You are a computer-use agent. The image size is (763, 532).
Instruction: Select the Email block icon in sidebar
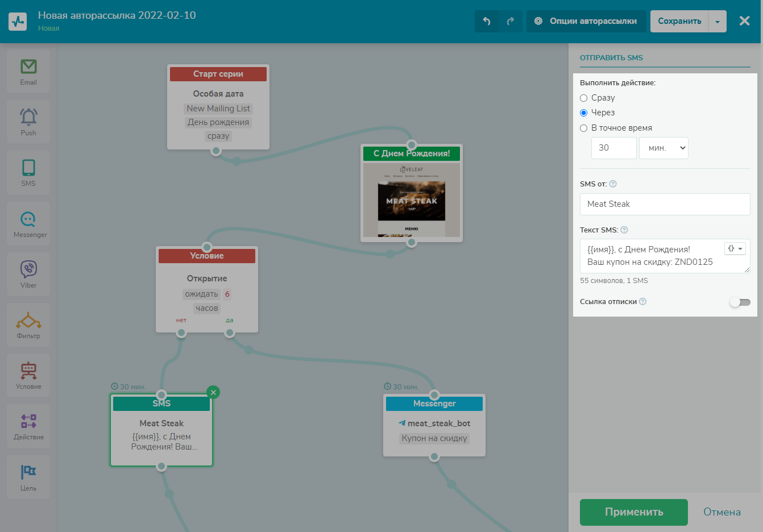pyautogui.click(x=28, y=71)
